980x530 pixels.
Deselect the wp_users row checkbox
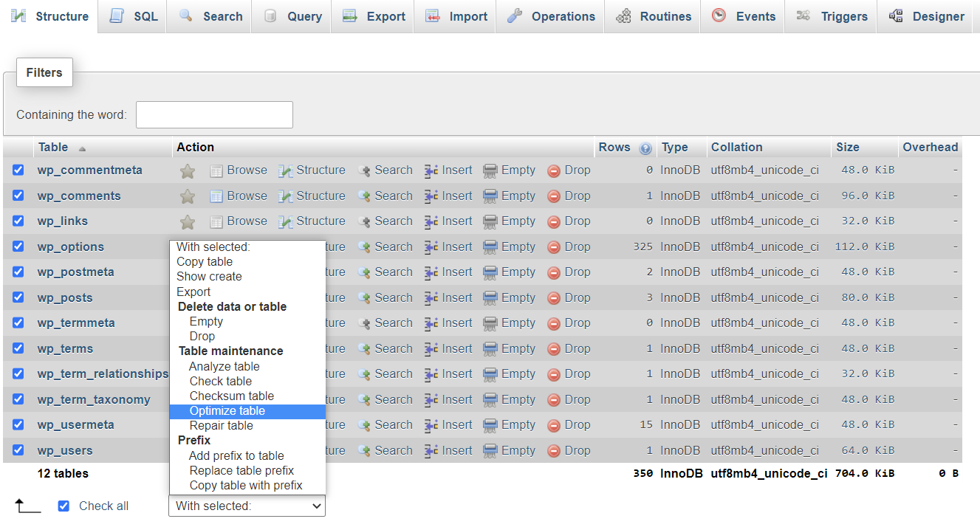point(18,450)
